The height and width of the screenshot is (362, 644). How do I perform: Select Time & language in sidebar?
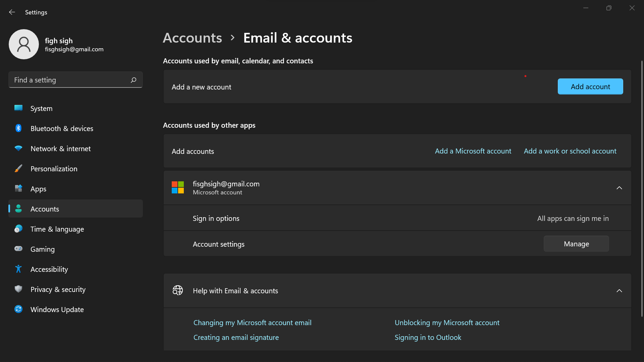pyautogui.click(x=57, y=229)
